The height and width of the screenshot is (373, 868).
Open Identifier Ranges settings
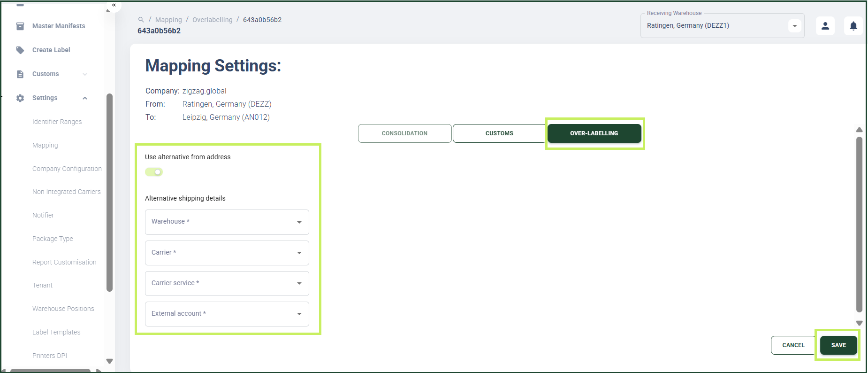tap(57, 122)
